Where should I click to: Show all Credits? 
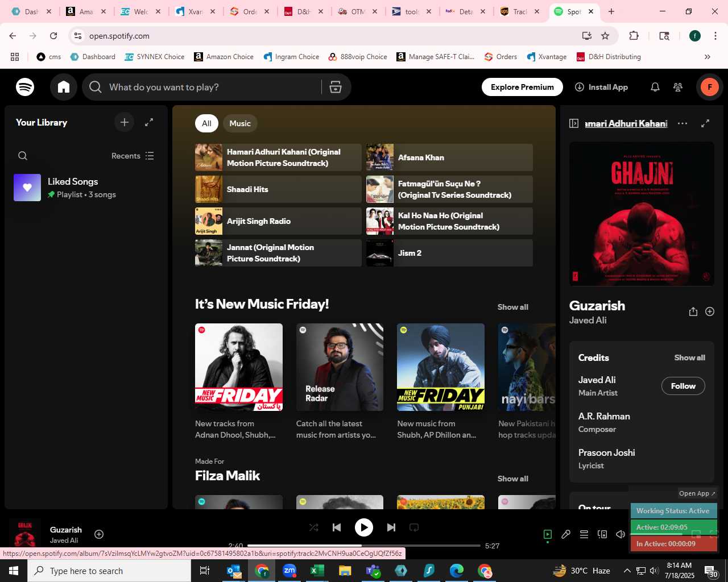point(689,357)
